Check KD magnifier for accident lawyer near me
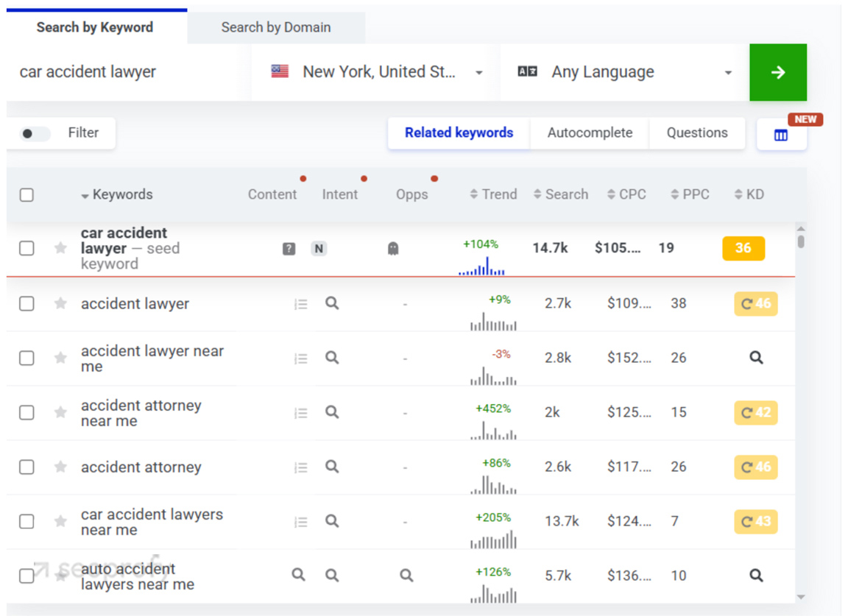 click(x=756, y=358)
